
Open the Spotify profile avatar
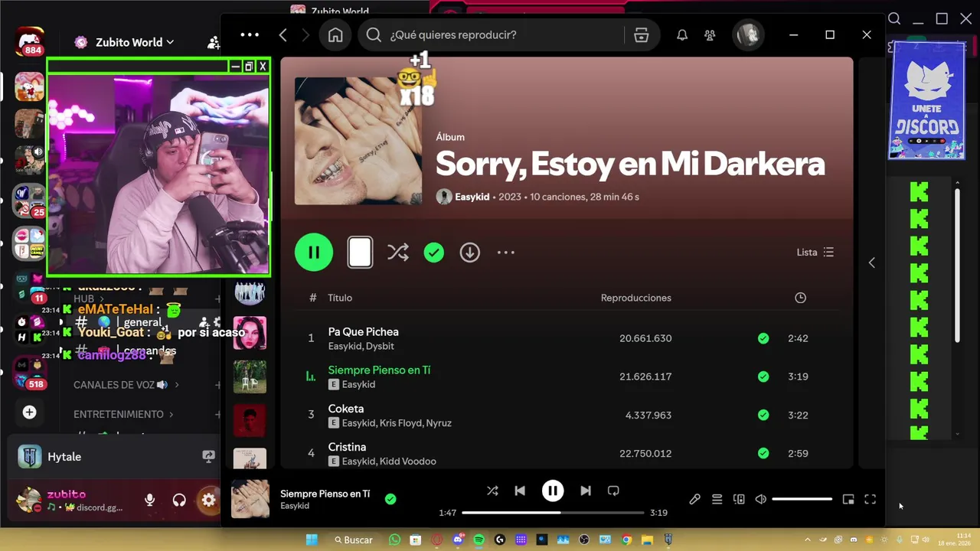click(748, 35)
